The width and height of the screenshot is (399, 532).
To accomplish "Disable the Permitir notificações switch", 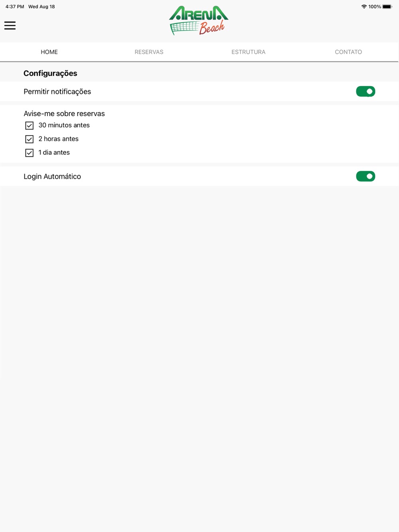I will [x=365, y=91].
